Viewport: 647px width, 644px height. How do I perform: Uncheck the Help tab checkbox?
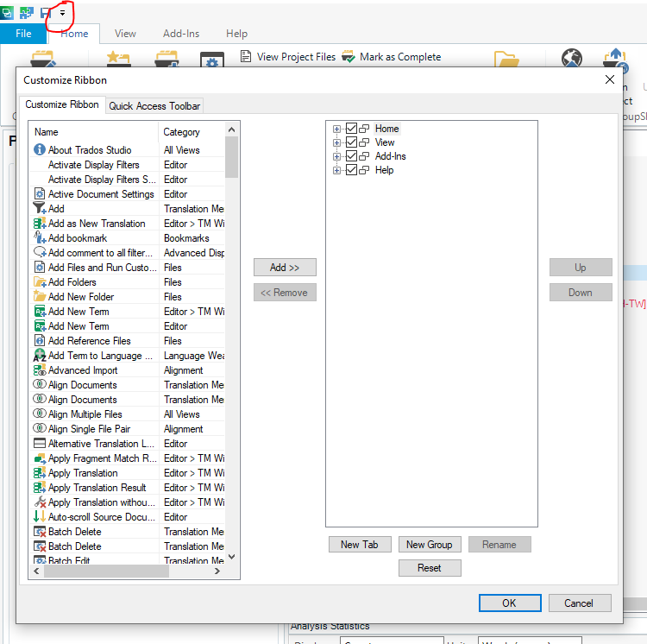click(351, 170)
